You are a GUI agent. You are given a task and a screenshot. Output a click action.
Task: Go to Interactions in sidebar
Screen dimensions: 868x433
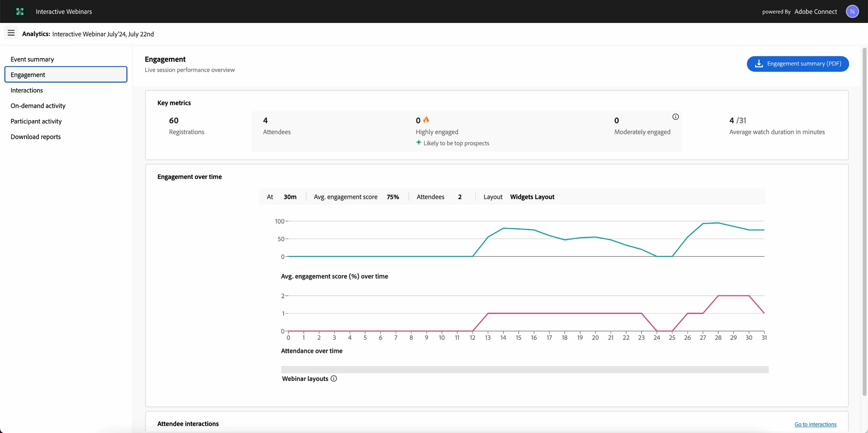[x=27, y=90]
